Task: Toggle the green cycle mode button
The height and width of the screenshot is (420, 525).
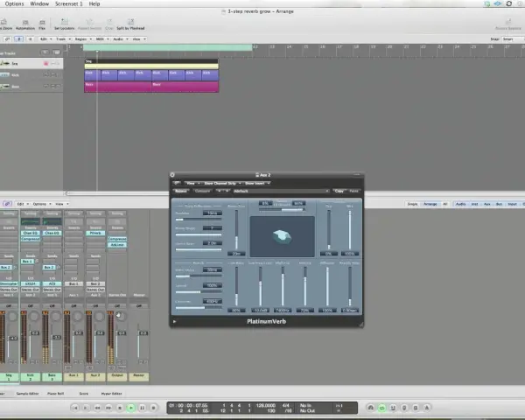Action: click(381, 408)
